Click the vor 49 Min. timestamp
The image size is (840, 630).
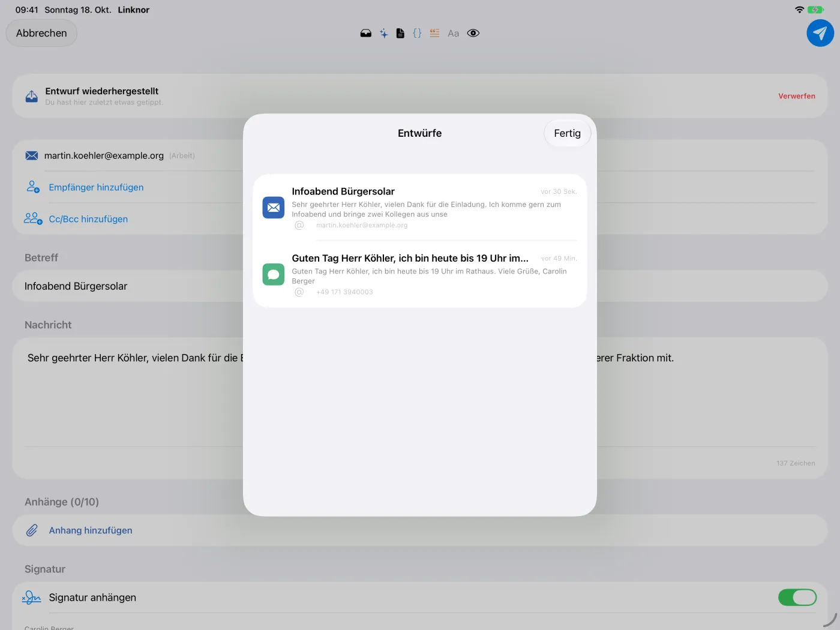[559, 259]
